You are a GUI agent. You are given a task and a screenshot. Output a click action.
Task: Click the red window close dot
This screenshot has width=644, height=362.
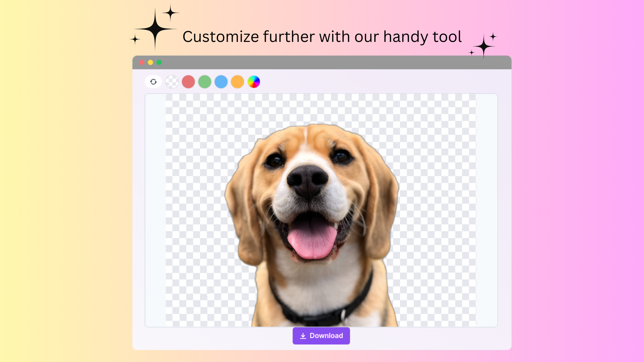coord(142,62)
